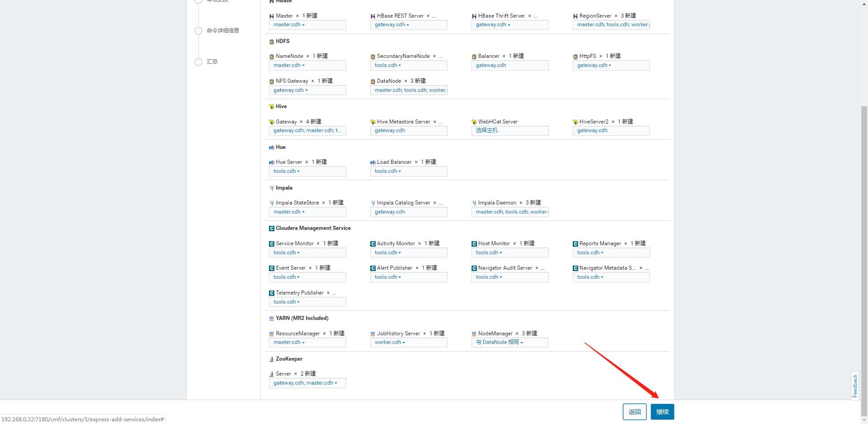The height and width of the screenshot is (424, 868).
Task: Click the HiveServer2 gateway.cdh host field
Action: pos(611,131)
